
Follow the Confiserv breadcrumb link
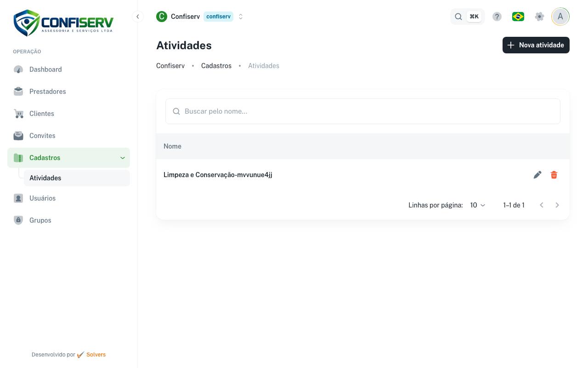point(170,66)
